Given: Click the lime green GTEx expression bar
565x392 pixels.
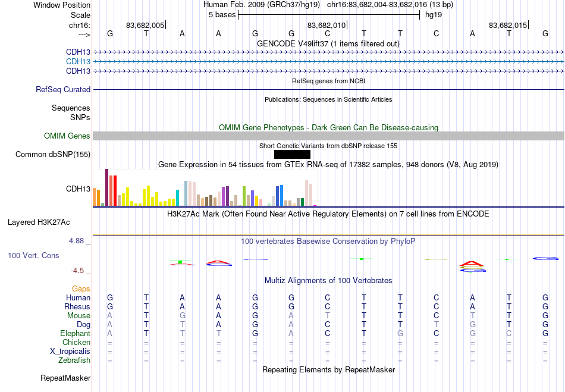Looking at the screenshot, I should (244, 196).
